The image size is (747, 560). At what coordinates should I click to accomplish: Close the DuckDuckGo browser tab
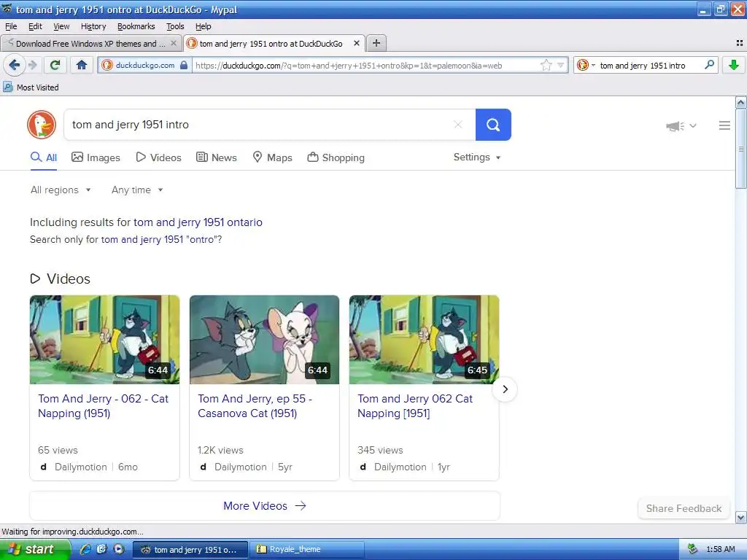(356, 43)
